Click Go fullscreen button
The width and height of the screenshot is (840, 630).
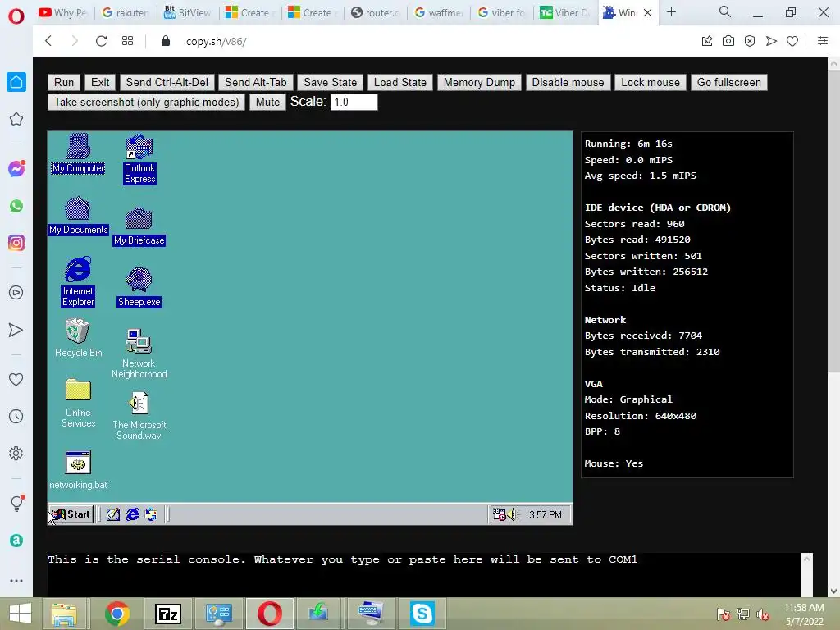click(x=728, y=83)
